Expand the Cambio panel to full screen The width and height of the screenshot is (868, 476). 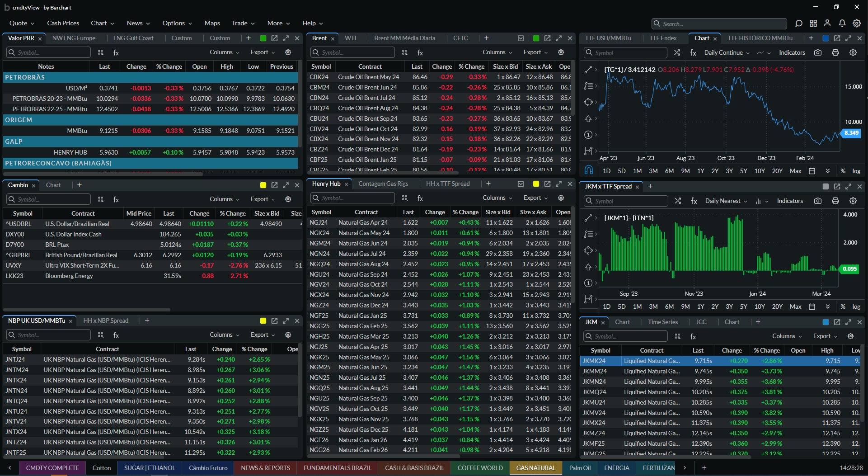tap(286, 185)
